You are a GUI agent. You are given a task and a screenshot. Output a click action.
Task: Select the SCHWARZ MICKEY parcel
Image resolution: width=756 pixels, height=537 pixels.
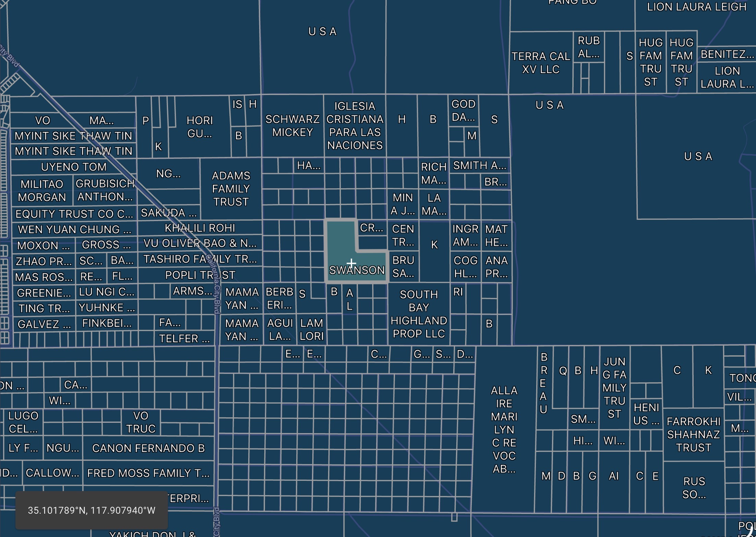pos(292,126)
